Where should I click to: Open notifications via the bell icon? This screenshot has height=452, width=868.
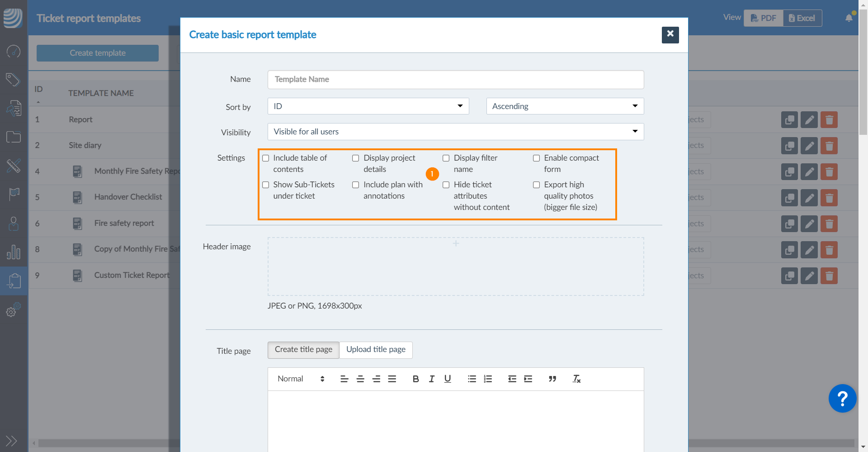point(848,17)
